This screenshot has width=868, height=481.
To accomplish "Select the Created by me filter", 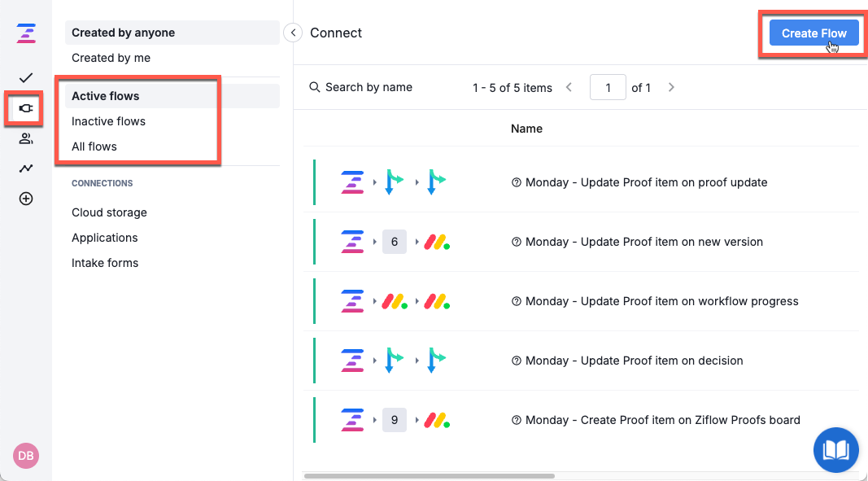I will click(x=111, y=58).
